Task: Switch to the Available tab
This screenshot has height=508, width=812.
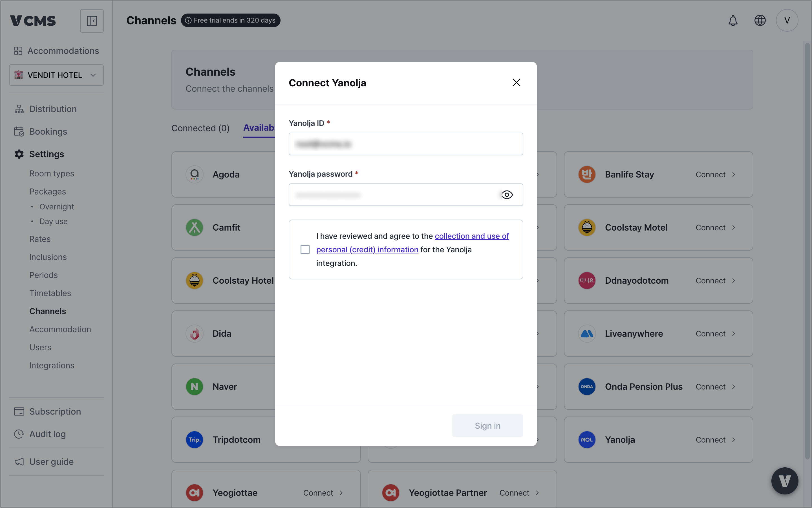Action: pyautogui.click(x=259, y=128)
